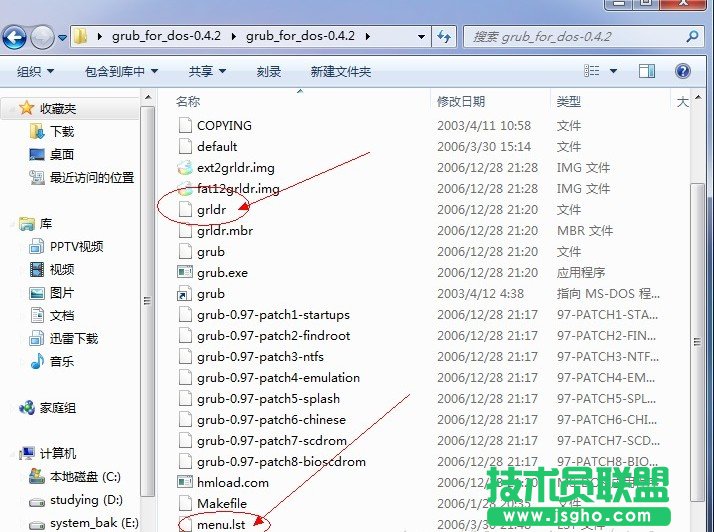Image resolution: width=714 pixels, height=532 pixels.
Task: Click the folder icon in address bar
Action: (81, 36)
